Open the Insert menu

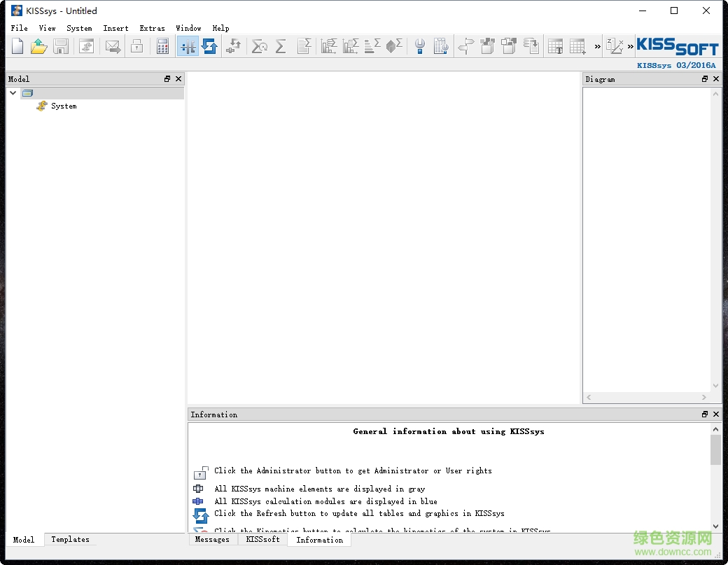point(115,28)
